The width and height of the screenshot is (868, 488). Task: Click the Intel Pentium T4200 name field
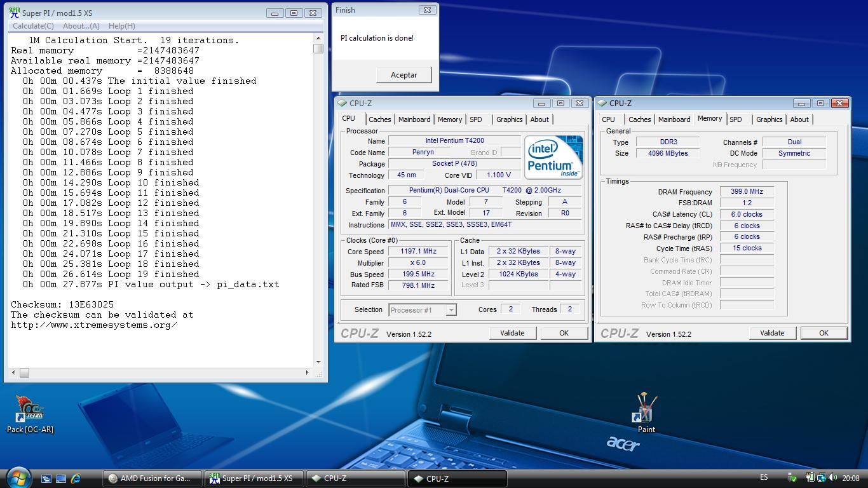(x=454, y=140)
